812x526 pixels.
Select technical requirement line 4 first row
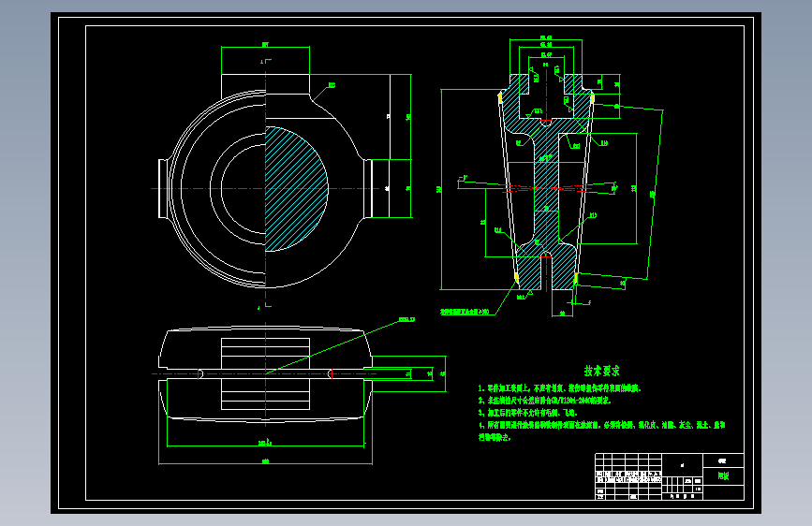(601, 426)
